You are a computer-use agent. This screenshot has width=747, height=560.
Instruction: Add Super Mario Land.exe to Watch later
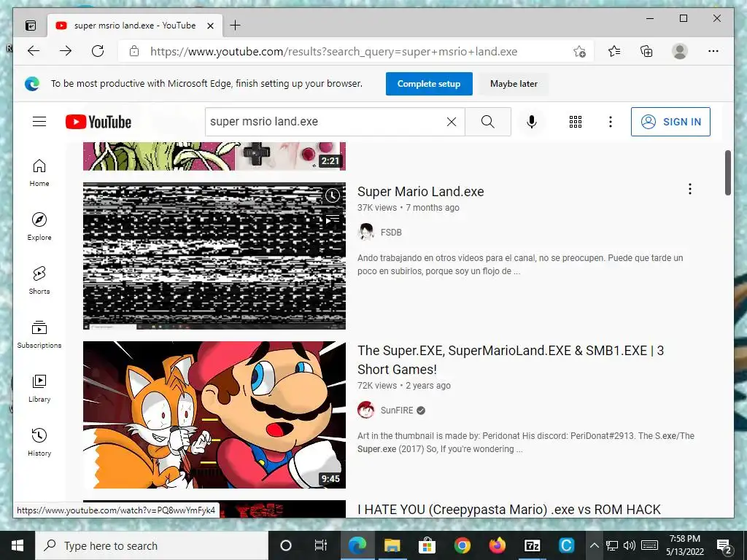click(333, 195)
